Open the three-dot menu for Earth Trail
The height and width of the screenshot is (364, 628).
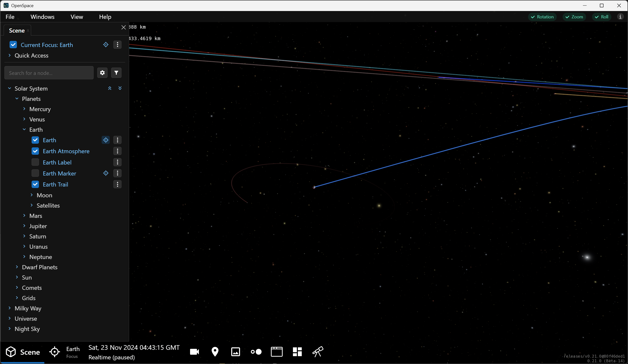point(117,184)
